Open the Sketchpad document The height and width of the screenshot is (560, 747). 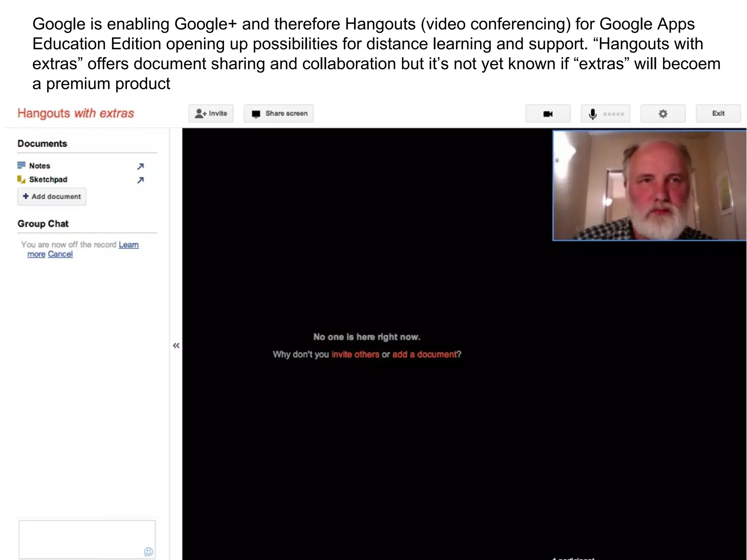48,179
